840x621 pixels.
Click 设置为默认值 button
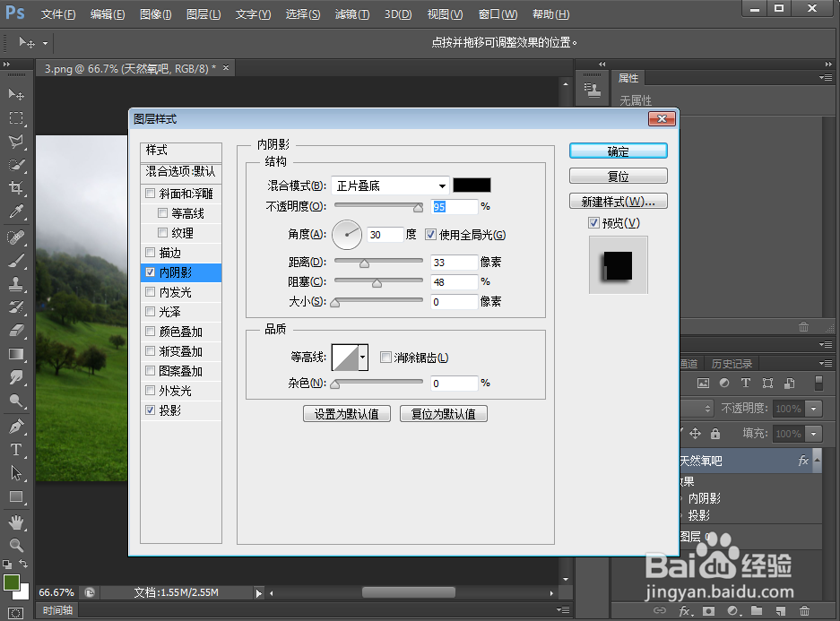[346, 413]
